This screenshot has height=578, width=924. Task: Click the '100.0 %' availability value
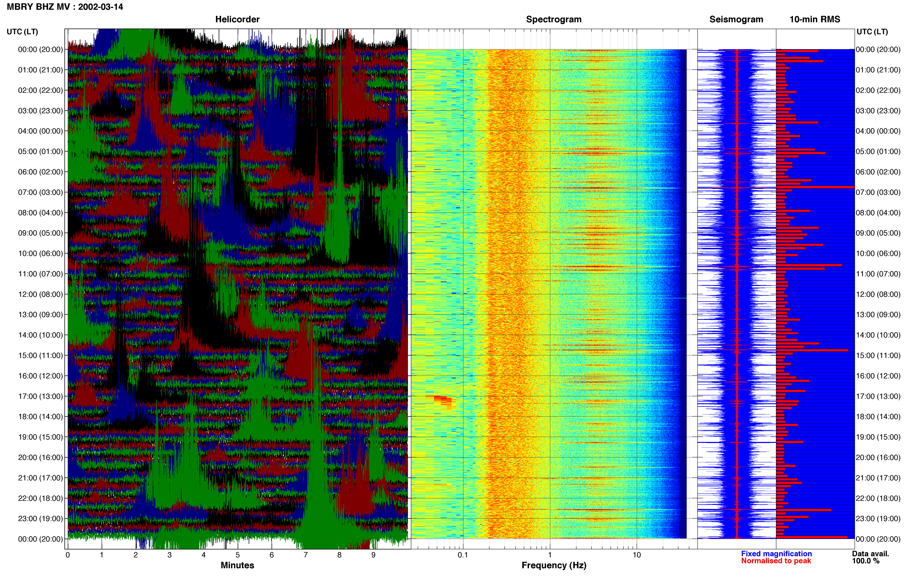[865, 561]
